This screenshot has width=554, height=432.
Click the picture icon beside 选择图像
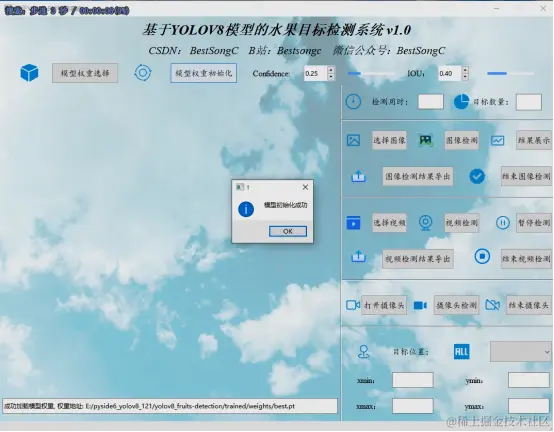pyautogui.click(x=353, y=140)
